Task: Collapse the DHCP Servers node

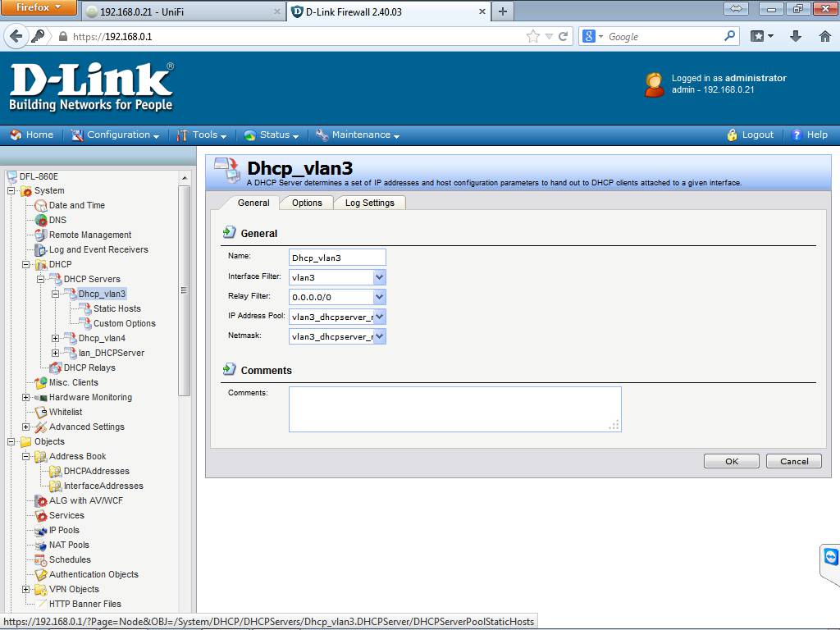Action: point(40,279)
